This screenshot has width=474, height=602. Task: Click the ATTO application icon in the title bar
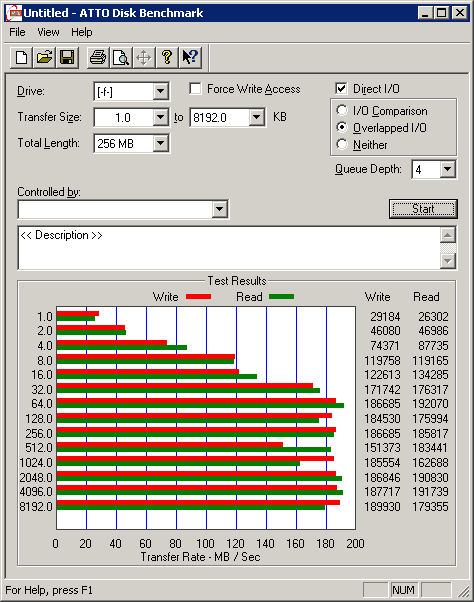14,13
